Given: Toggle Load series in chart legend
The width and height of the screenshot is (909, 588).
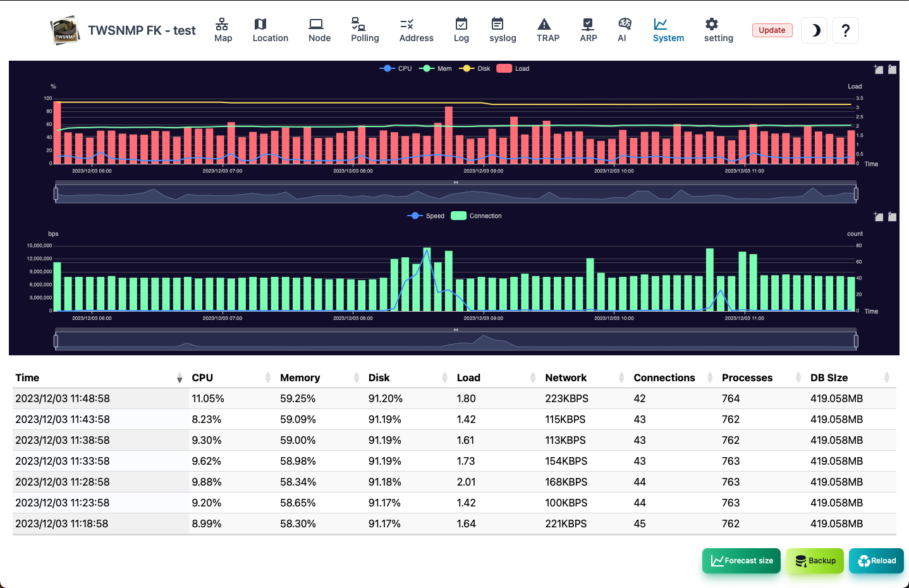Looking at the screenshot, I should (x=513, y=68).
